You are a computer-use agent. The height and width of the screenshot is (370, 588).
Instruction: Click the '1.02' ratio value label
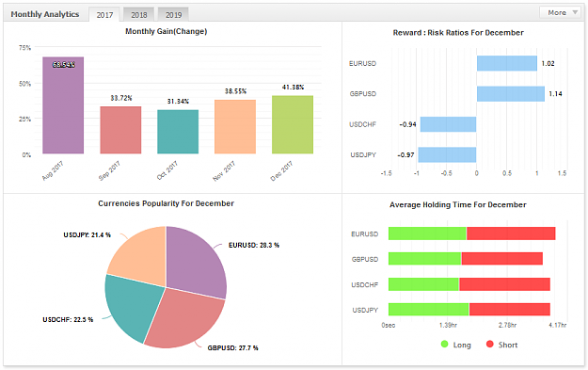(x=548, y=63)
